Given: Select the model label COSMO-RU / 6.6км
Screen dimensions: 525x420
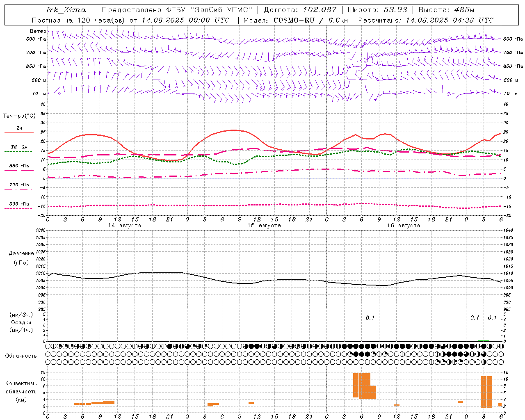Looking at the screenshot, I should (x=310, y=20).
